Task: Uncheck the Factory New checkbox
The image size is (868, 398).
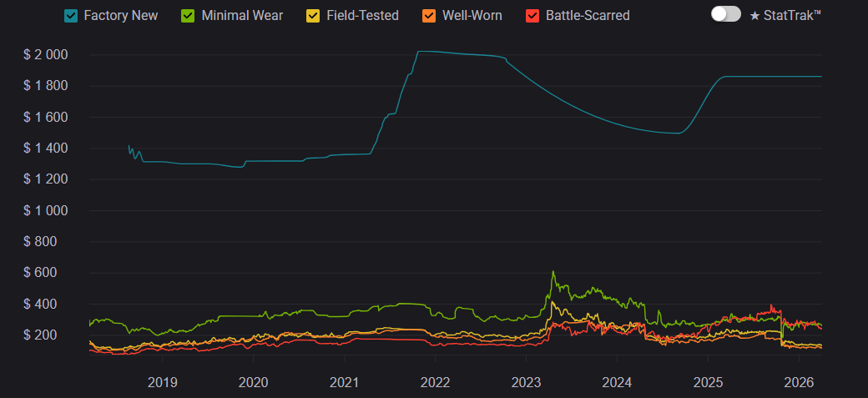Action: pos(71,16)
